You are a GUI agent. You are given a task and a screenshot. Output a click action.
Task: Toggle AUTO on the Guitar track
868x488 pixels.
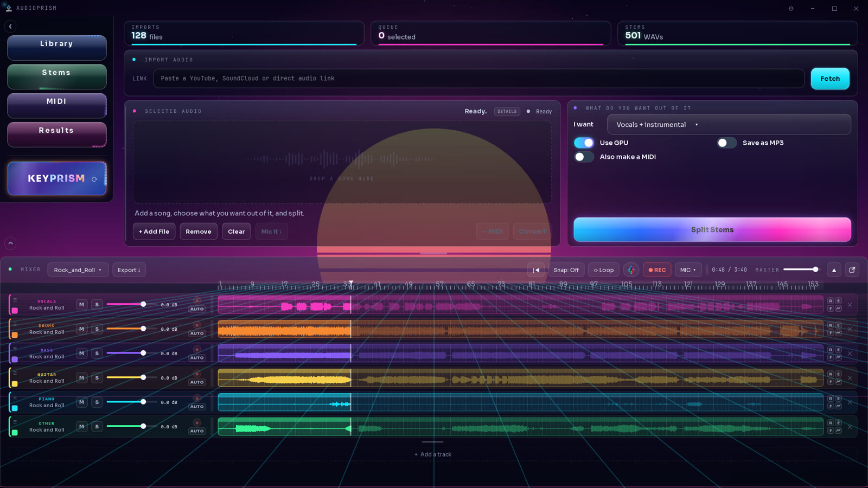pos(197,382)
